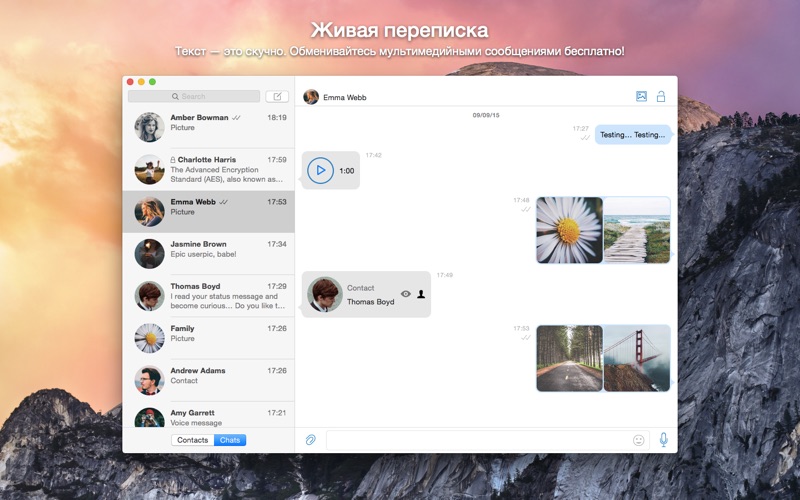Start recording with the microphone icon
Image resolution: width=800 pixels, height=500 pixels.
click(x=663, y=439)
